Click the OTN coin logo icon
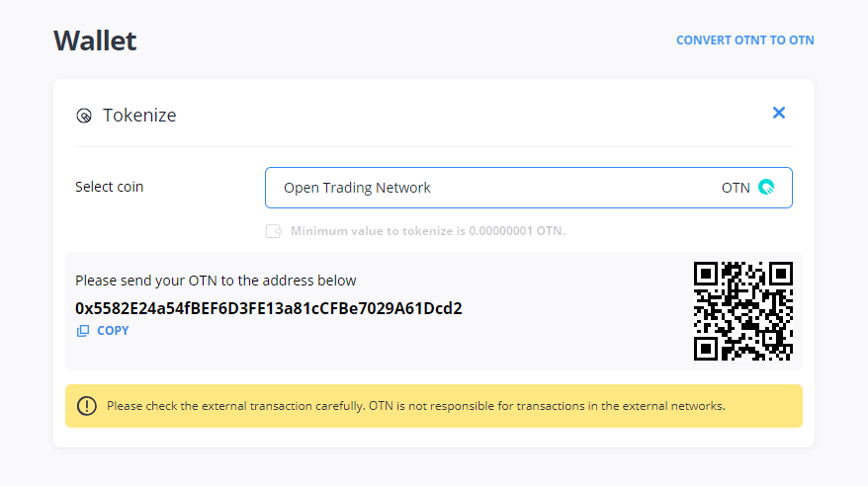 coord(766,188)
